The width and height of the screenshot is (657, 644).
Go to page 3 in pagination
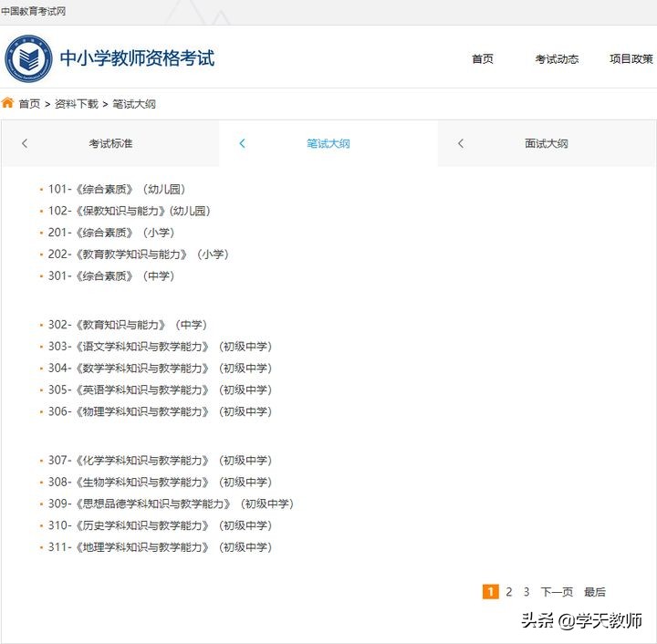[527, 592]
